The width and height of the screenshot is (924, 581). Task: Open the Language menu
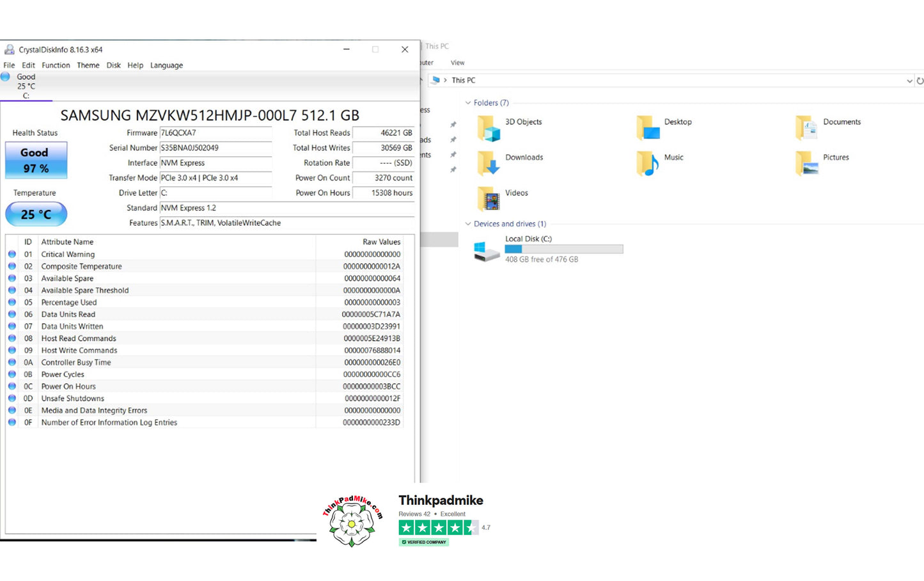tap(166, 65)
